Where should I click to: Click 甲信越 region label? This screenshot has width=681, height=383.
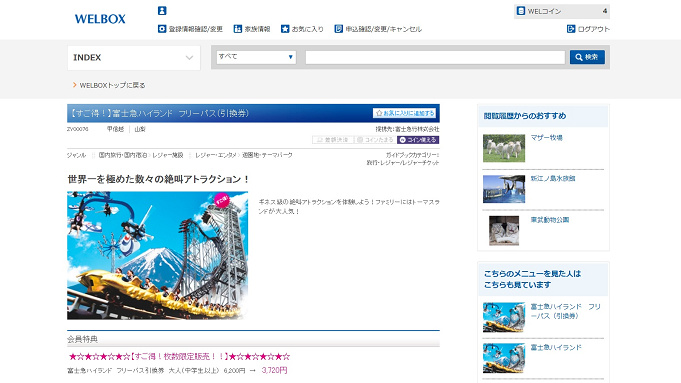116,129
